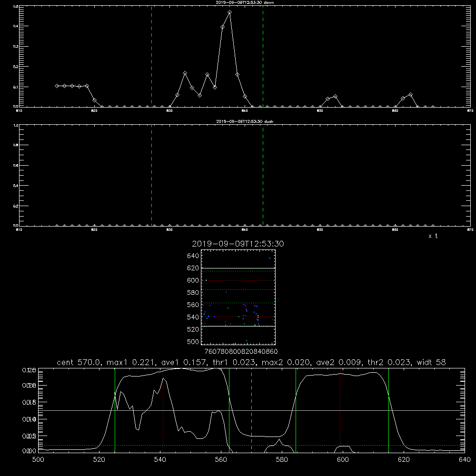Click the dawn plot title text
Image resolution: width=476 pixels, height=476 pixels.
point(245,2)
